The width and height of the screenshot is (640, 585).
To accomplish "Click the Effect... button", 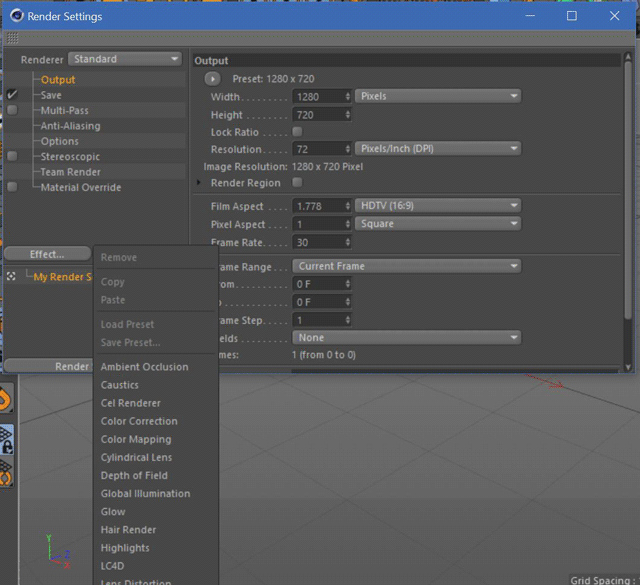I will [x=47, y=254].
